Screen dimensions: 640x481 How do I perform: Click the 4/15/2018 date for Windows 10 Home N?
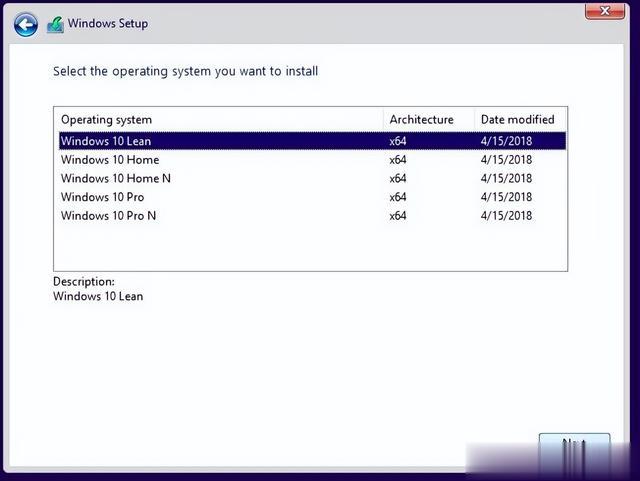coord(507,178)
